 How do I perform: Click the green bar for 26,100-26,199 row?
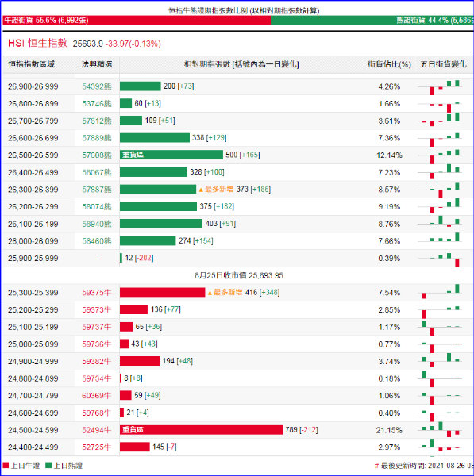(x=161, y=224)
